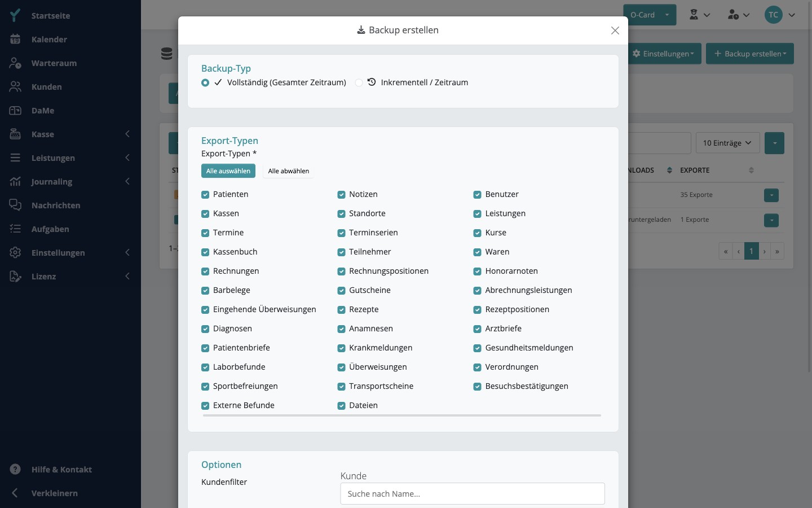The image size is (812, 508).
Task: Toggle the Krankmeldungen checkbox
Action: point(341,348)
